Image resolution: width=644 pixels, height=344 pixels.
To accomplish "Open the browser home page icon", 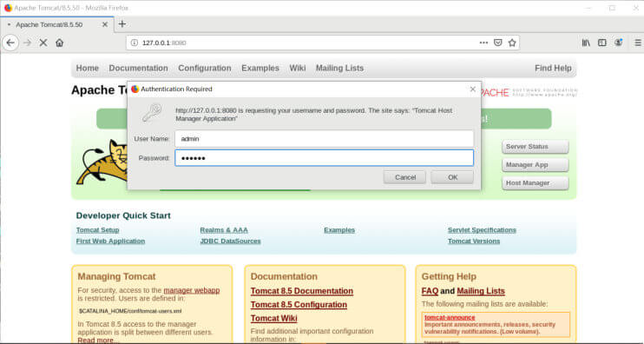I will [x=60, y=43].
